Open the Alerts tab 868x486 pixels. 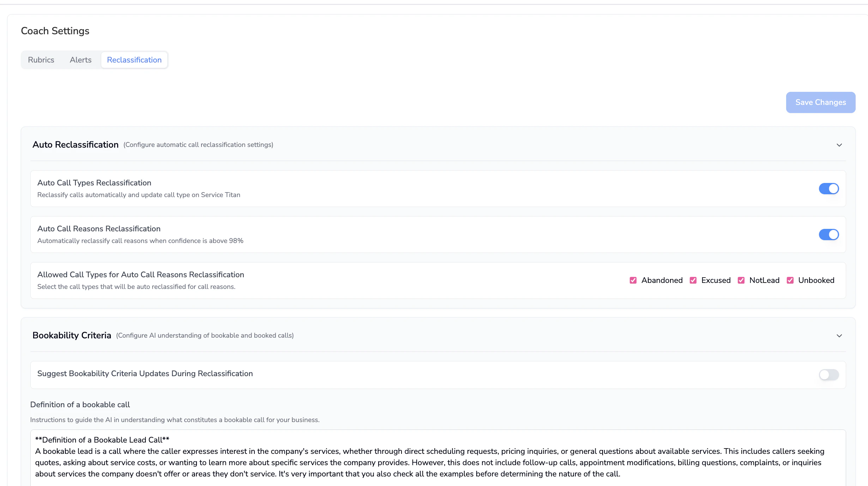point(80,60)
